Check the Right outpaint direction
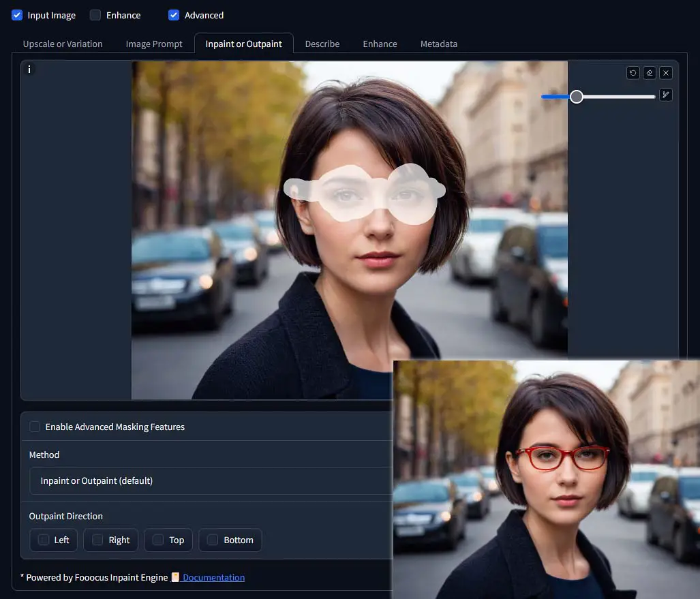Viewport: 700px width, 599px height. pyautogui.click(x=97, y=540)
